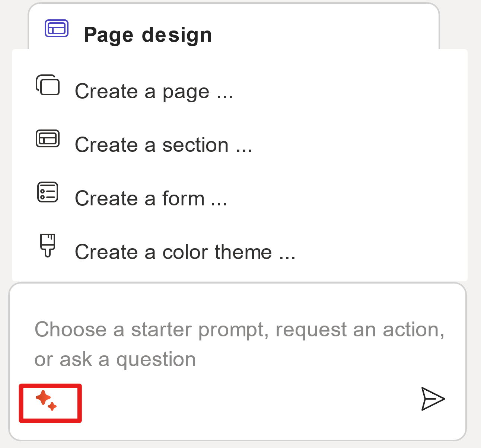Select 'Create a color theme ...' option
481x448 pixels.
(185, 252)
